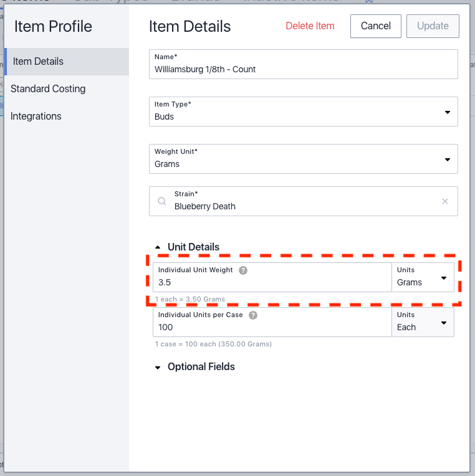
Task: Click the Cancel button
Action: 376,26
